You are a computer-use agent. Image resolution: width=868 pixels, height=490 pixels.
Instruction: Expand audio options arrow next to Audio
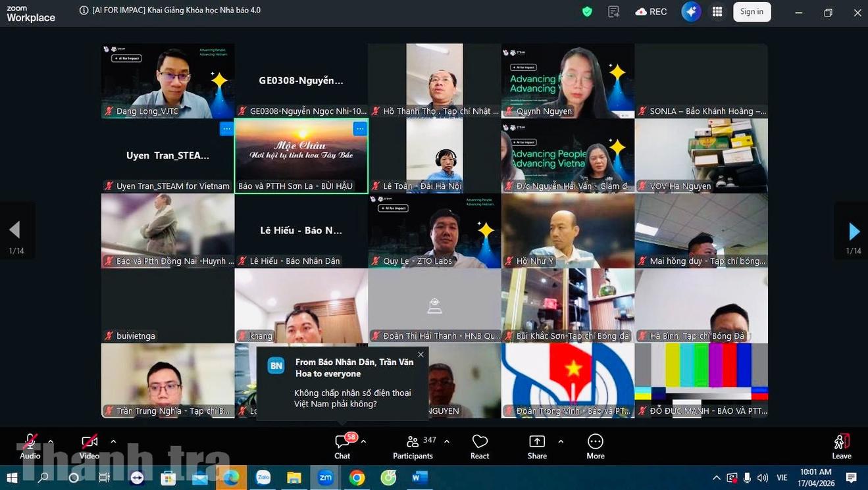[x=51, y=441]
